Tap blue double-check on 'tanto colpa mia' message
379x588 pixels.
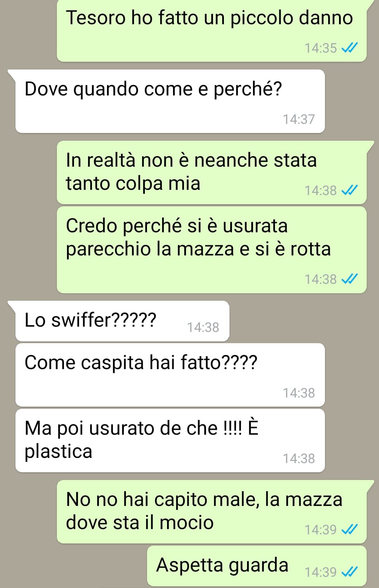pyautogui.click(x=350, y=190)
